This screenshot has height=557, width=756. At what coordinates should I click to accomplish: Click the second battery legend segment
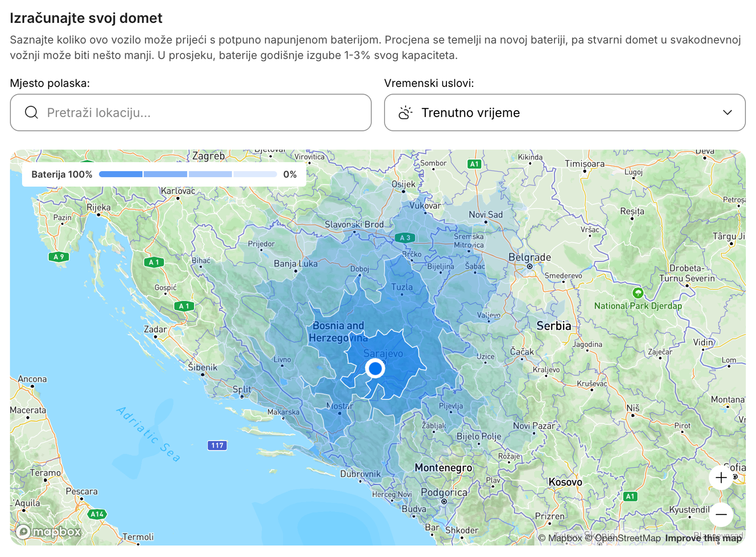[x=165, y=174]
